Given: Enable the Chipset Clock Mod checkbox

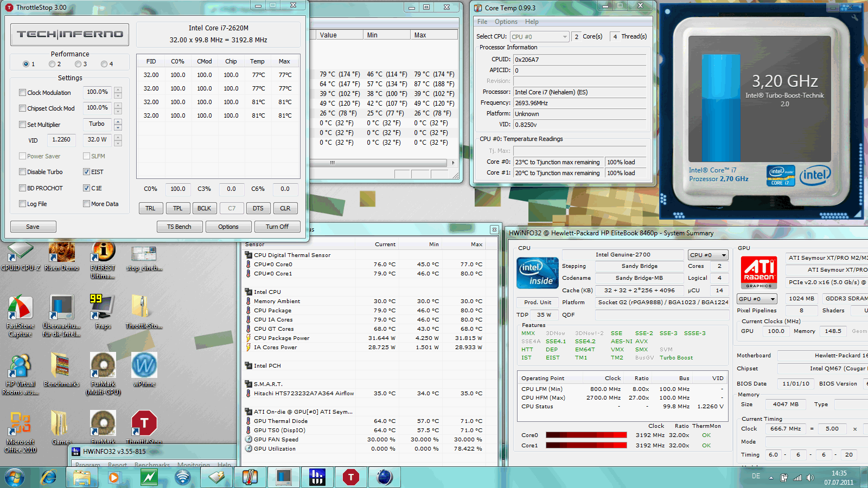Looking at the screenshot, I should tap(23, 108).
